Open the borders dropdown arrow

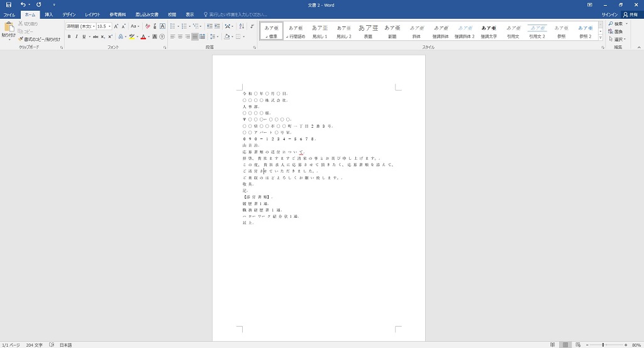(243, 37)
